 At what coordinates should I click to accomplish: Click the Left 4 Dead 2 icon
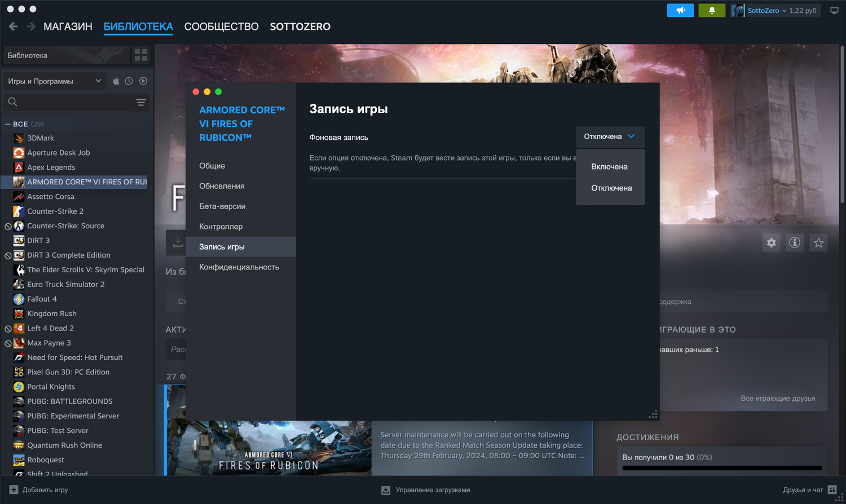tap(19, 329)
